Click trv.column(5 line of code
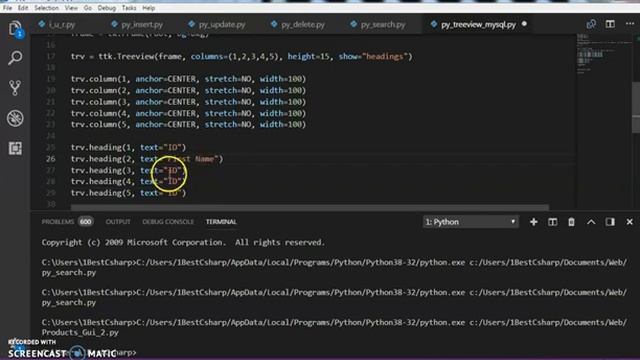Image resolution: width=640 pixels, height=360 pixels. point(188,124)
